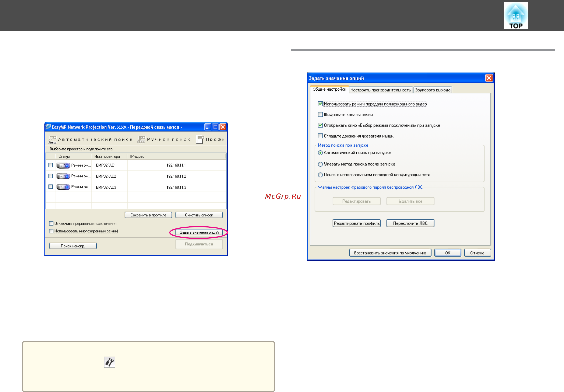Click EasyMP app icon in title bar

point(48,127)
